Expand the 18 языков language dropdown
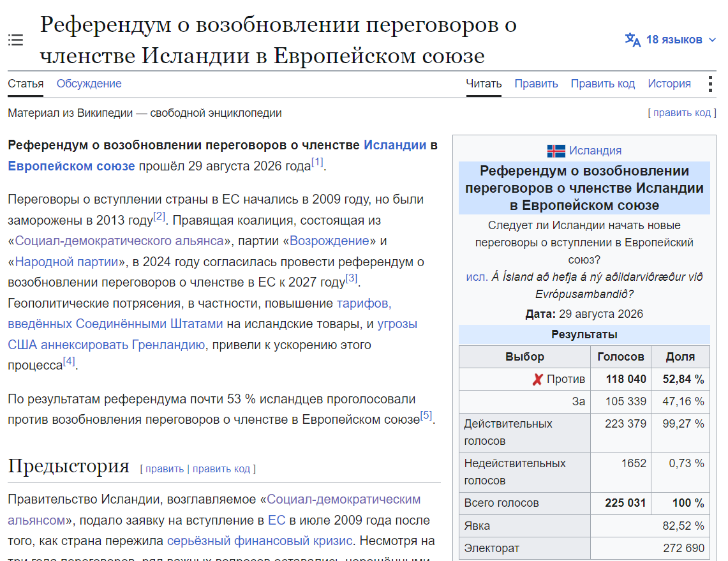Viewport: 728px width, 561px height. (670, 40)
